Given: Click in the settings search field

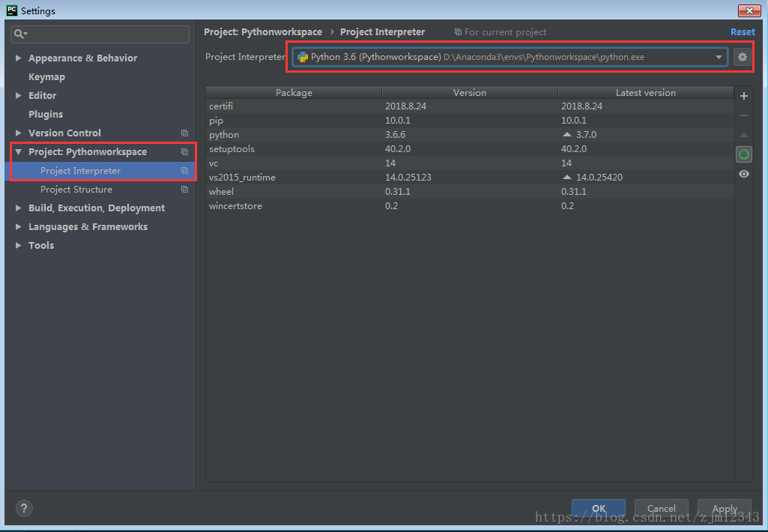Looking at the screenshot, I should [x=100, y=34].
